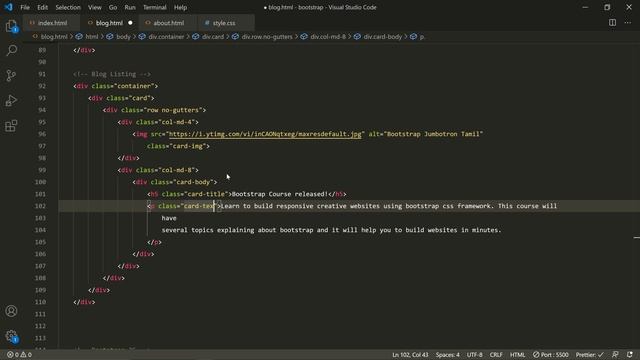This screenshot has width=640, height=360.
Task: Open the Terminal menu
Action: click(x=155, y=7)
